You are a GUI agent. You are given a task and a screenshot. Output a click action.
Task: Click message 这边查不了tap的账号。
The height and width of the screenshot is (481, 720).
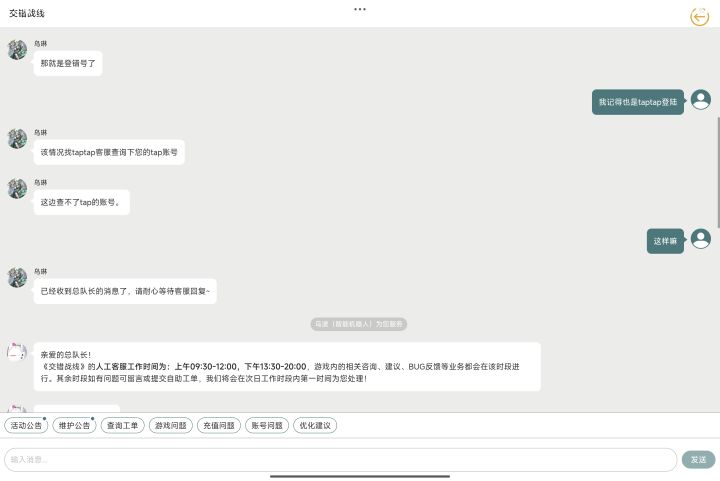pyautogui.click(x=81, y=202)
